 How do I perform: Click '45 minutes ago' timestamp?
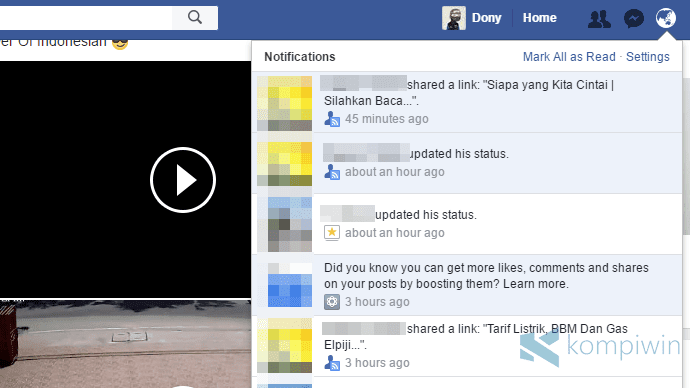(386, 119)
